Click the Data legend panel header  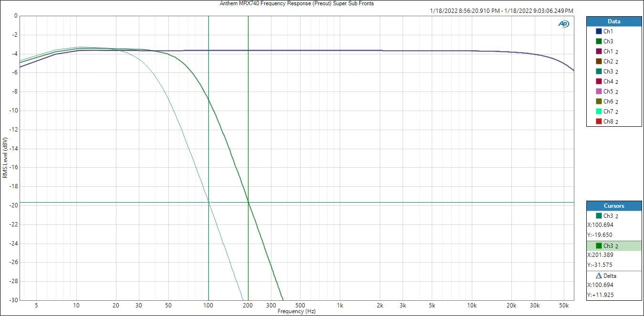click(x=613, y=21)
